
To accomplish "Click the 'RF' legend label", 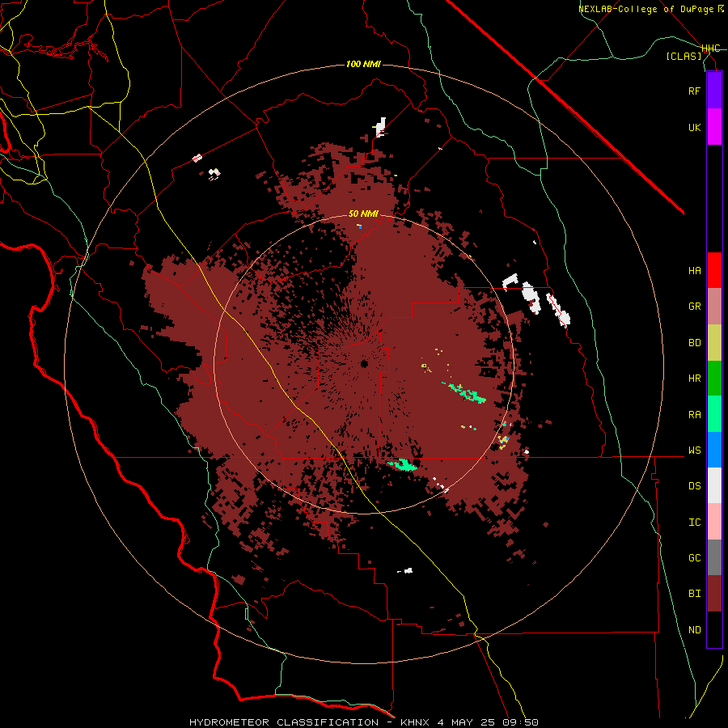I will point(694,91).
